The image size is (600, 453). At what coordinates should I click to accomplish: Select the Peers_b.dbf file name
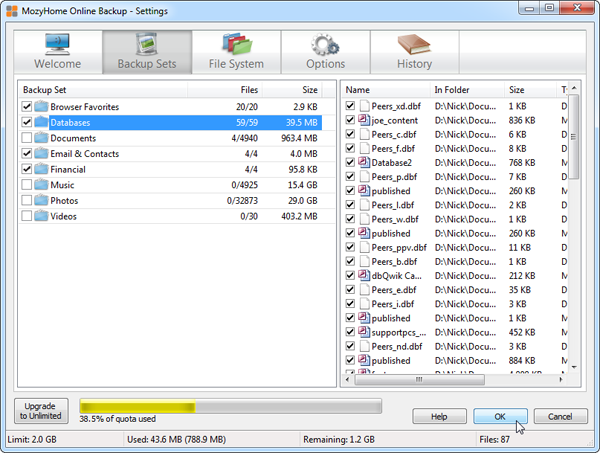(x=394, y=262)
